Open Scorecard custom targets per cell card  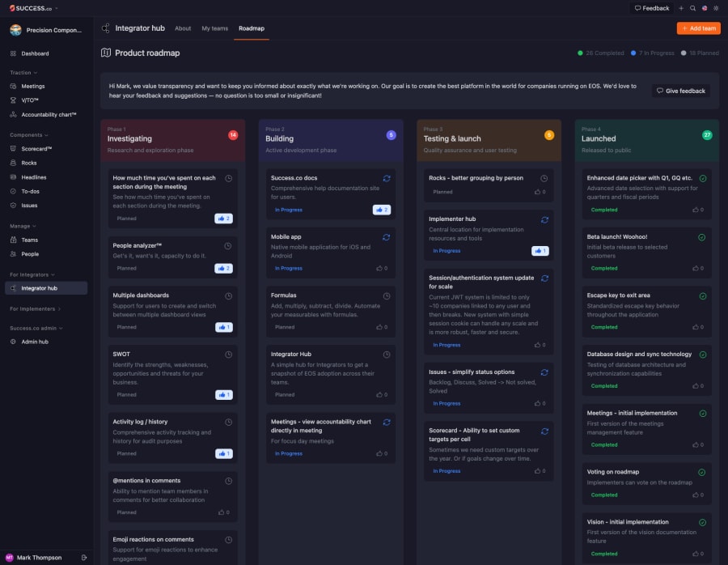pyautogui.click(x=489, y=451)
